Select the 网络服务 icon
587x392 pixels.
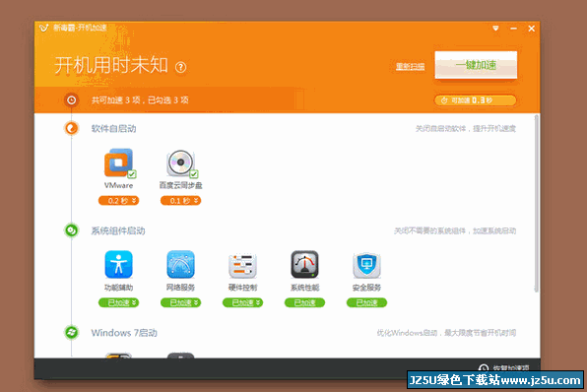click(x=180, y=264)
